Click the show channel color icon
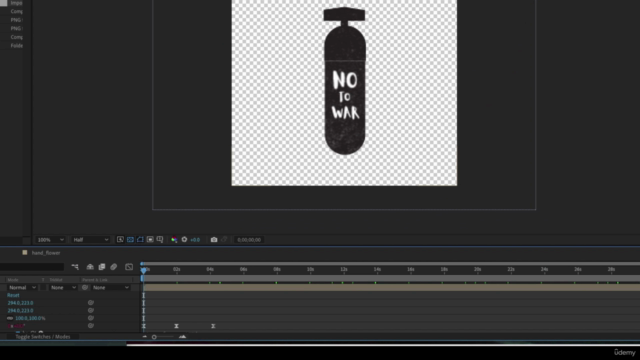This screenshot has height=360, width=640. pyautogui.click(x=174, y=240)
